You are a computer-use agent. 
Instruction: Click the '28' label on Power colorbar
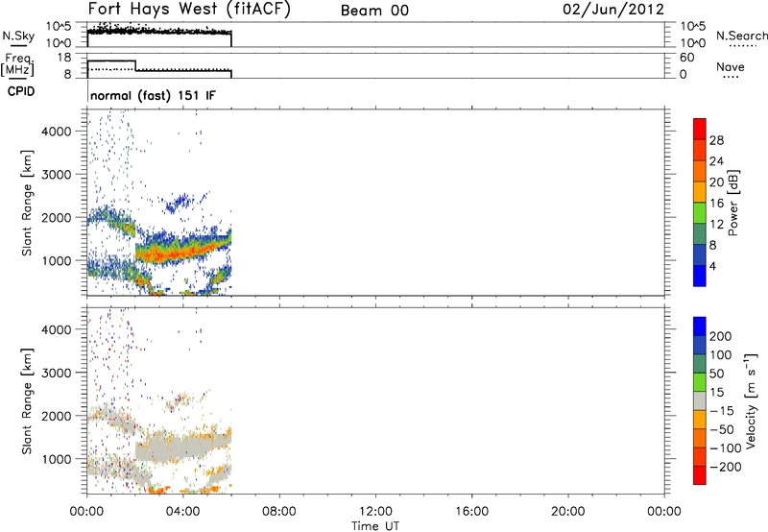(x=716, y=140)
